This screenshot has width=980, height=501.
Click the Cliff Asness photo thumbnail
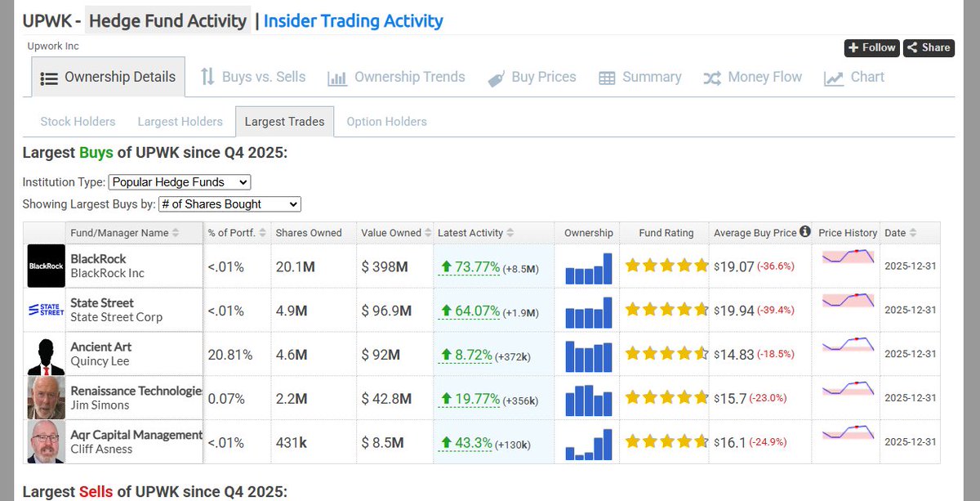[46, 442]
